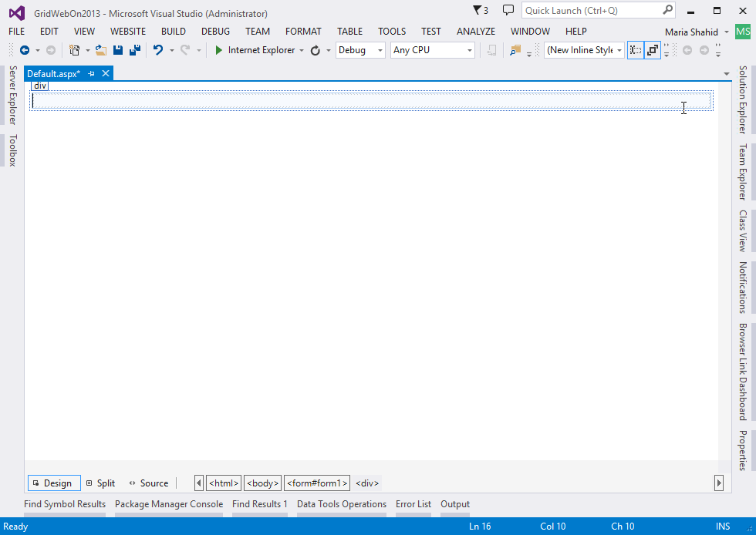The width and height of the screenshot is (756, 535).
Task: Toggle the Reuse Existing Style button
Action: (653, 50)
